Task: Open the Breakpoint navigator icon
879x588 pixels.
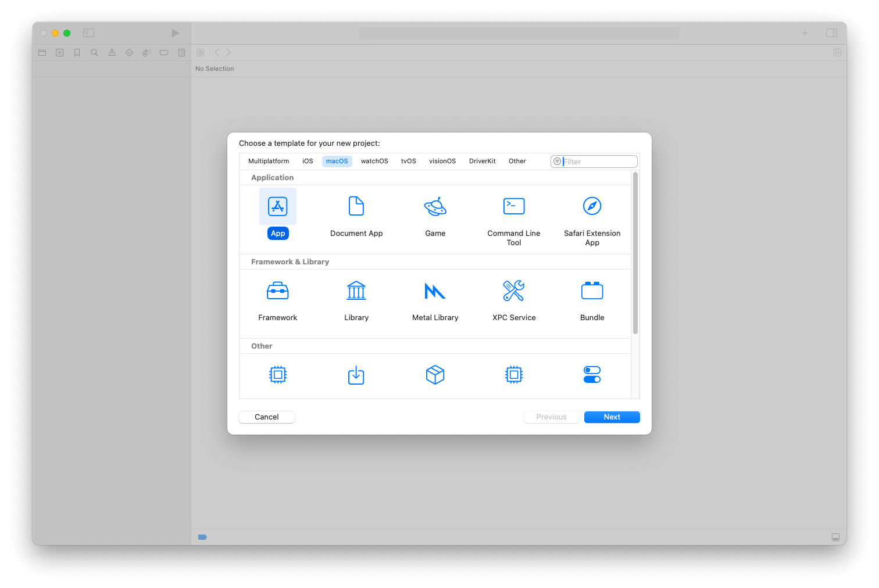Action: pos(164,52)
